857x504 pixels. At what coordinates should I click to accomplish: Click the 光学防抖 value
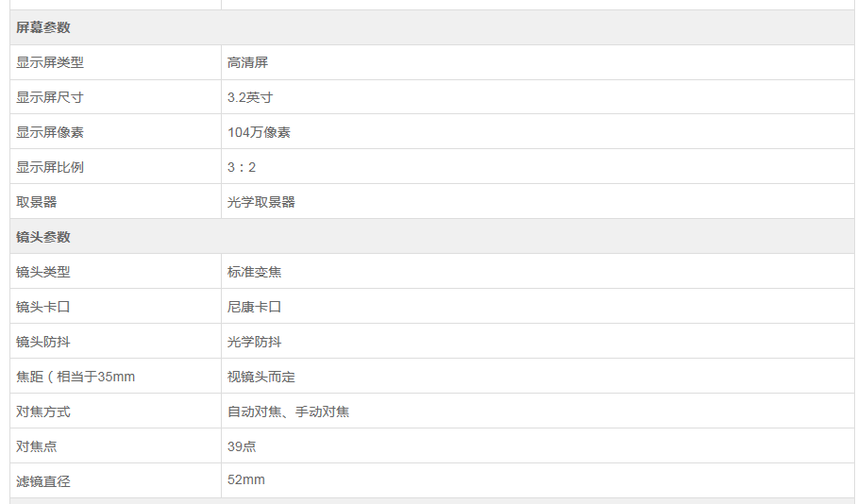pos(254,342)
